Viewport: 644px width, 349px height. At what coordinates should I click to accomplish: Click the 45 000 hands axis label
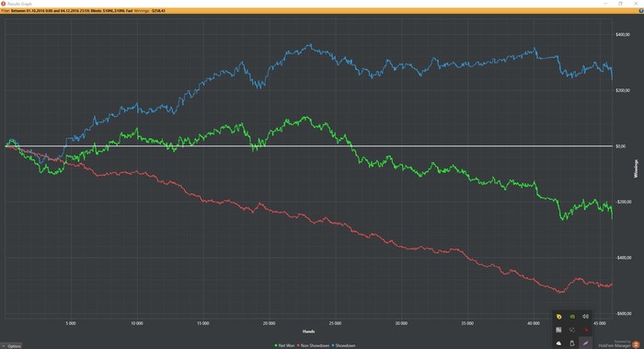[x=600, y=323]
